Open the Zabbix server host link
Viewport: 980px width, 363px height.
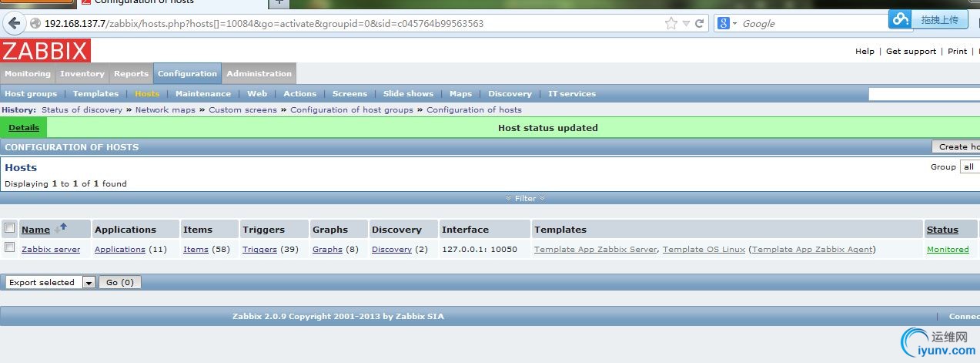(x=51, y=250)
